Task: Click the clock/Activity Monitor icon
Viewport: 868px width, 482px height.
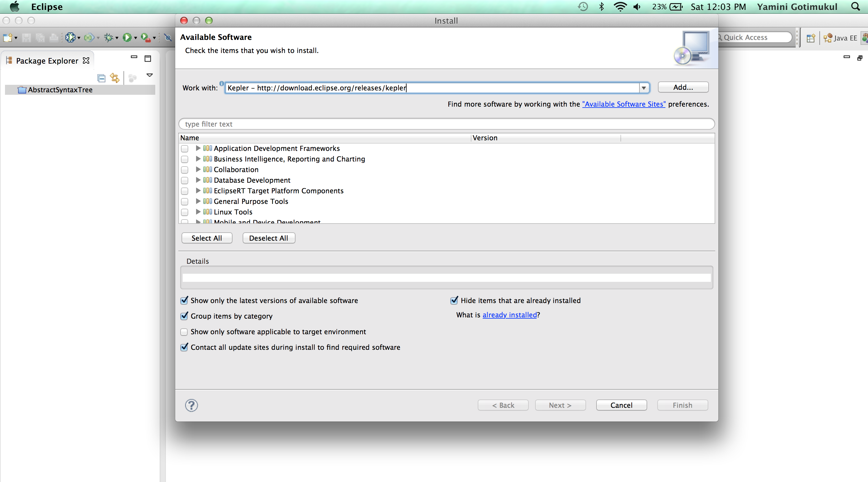Action: point(581,6)
